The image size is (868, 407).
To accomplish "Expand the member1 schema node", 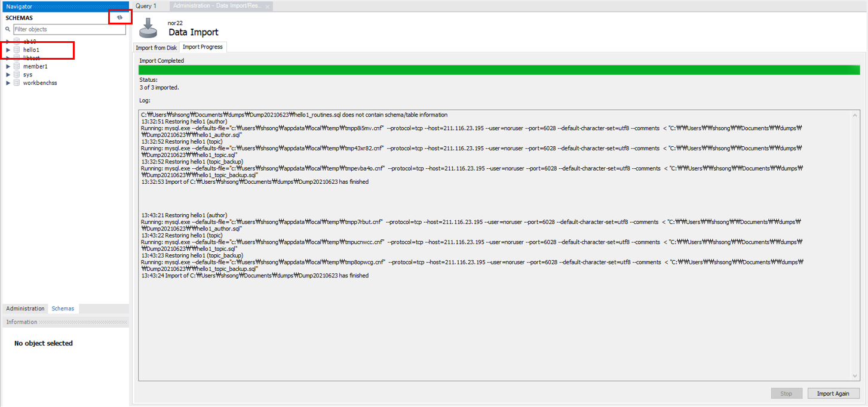I will click(x=8, y=66).
